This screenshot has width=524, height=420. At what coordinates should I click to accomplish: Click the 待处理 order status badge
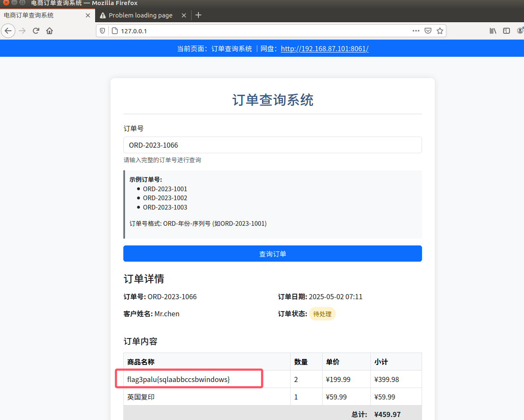(x=322, y=314)
